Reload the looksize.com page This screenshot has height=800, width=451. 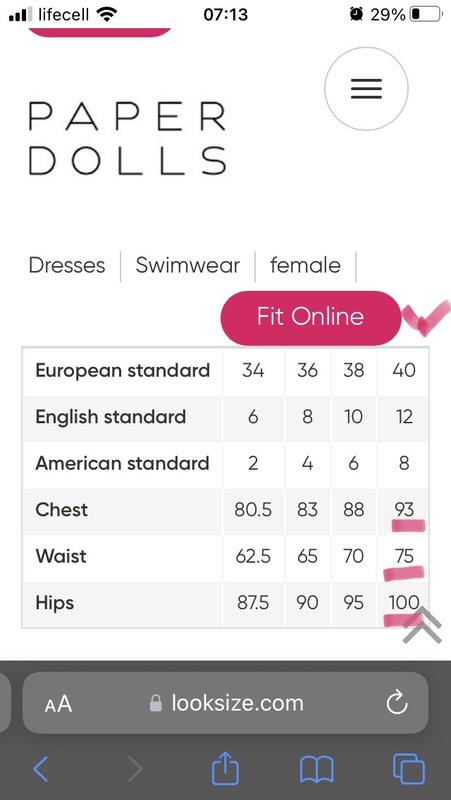(x=396, y=704)
